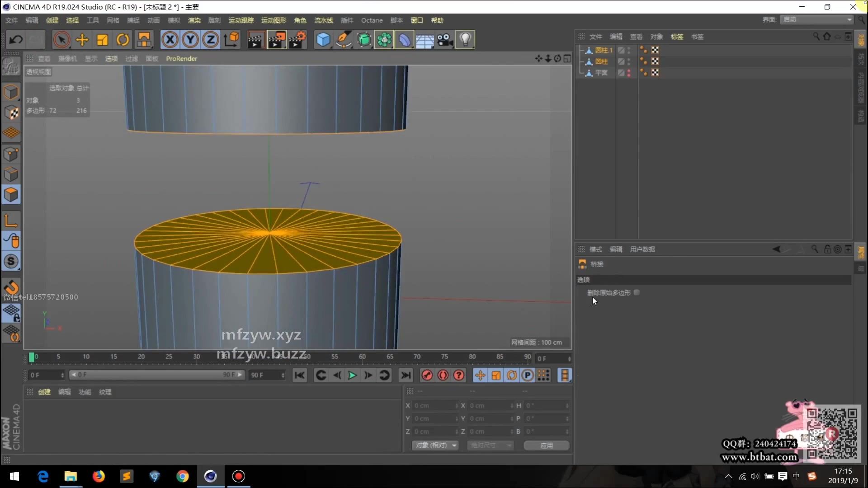
Task: Click Make Editable icon
Action: coord(11,67)
